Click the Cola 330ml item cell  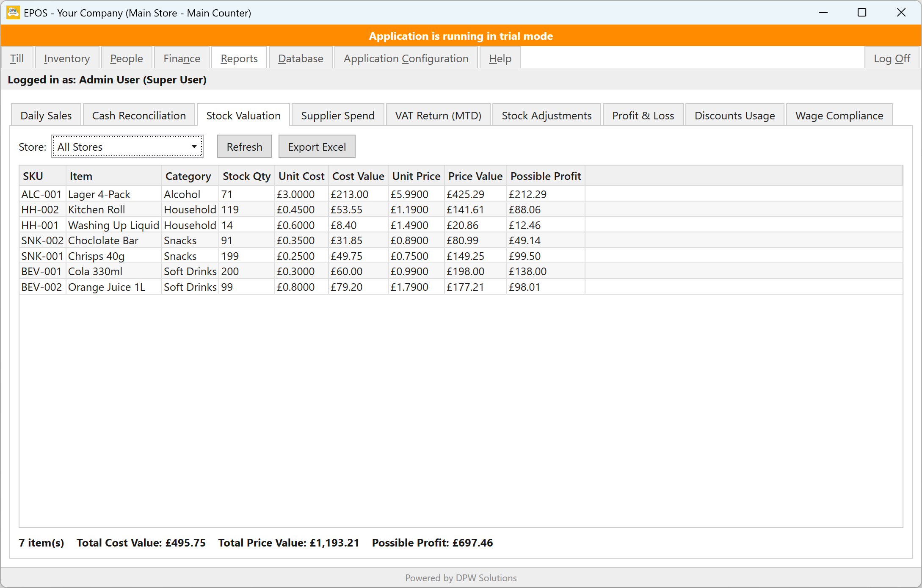point(113,271)
